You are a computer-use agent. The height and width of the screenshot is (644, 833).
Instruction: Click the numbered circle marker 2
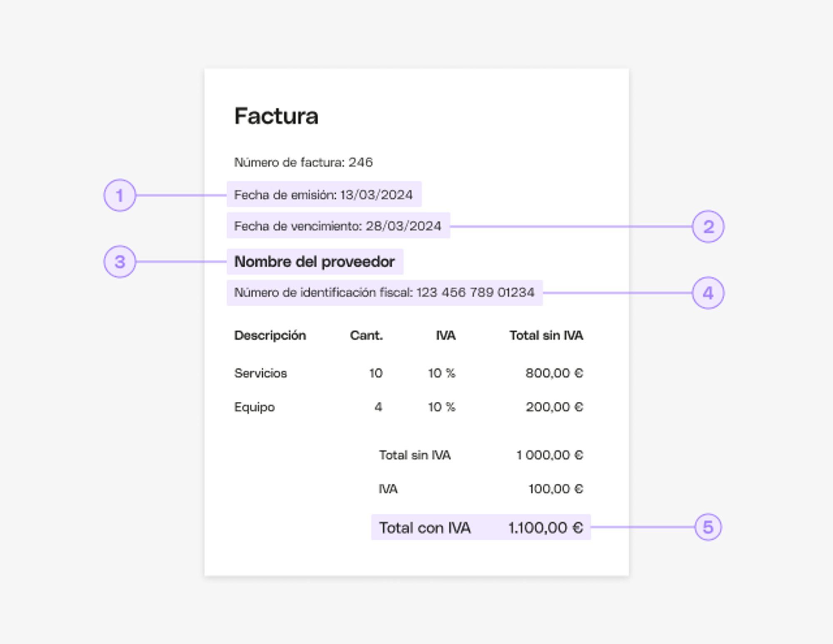(708, 226)
